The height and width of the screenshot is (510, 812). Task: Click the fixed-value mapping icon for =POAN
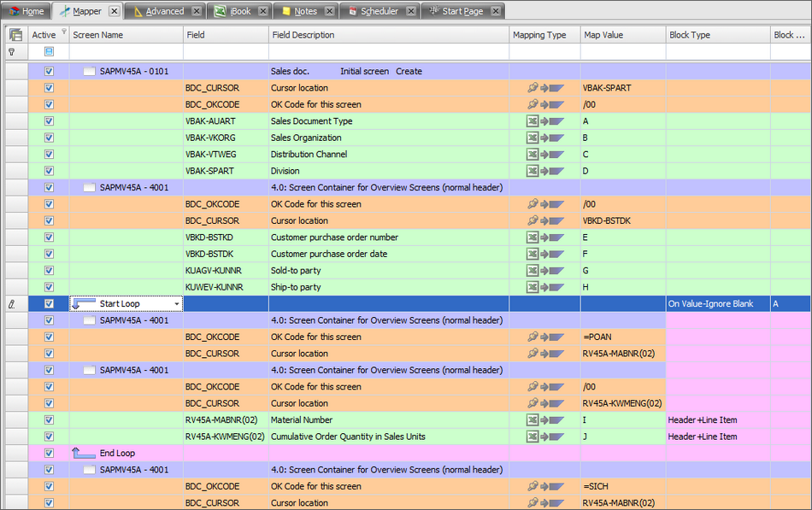pyautogui.click(x=533, y=337)
